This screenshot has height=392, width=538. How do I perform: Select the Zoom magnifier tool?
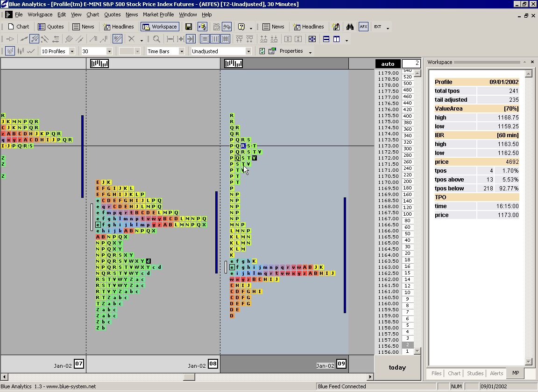(x=157, y=39)
